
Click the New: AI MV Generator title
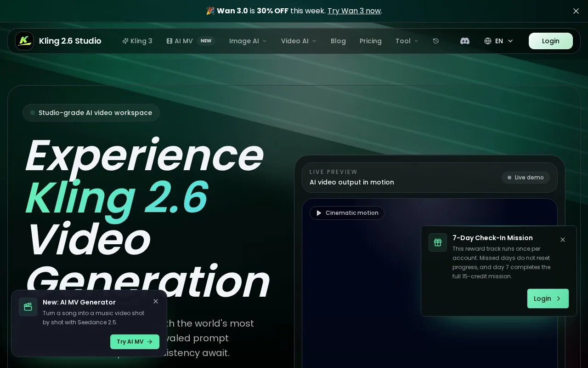click(79, 302)
